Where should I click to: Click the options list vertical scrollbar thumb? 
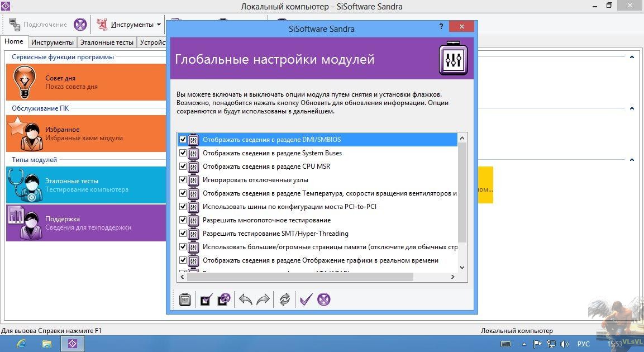pyautogui.click(x=462, y=193)
